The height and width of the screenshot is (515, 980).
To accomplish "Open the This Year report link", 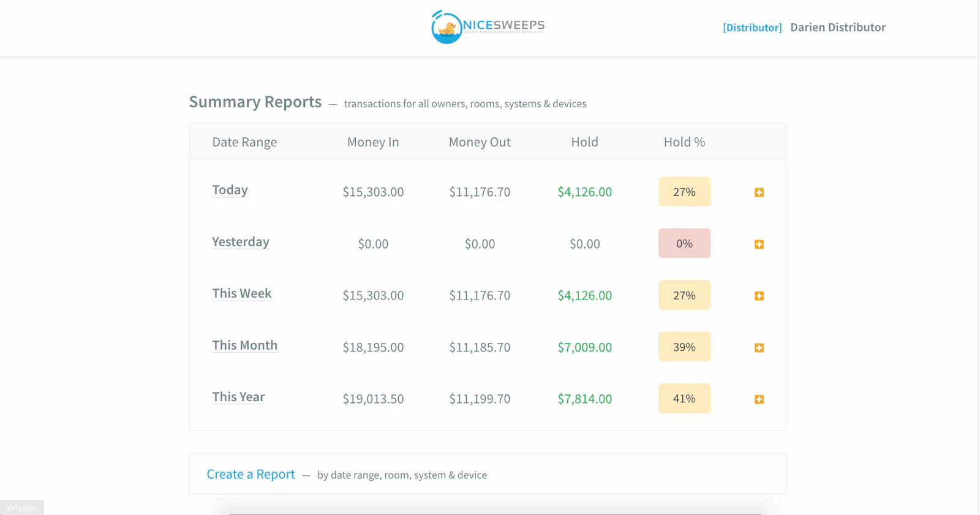I will [x=238, y=397].
